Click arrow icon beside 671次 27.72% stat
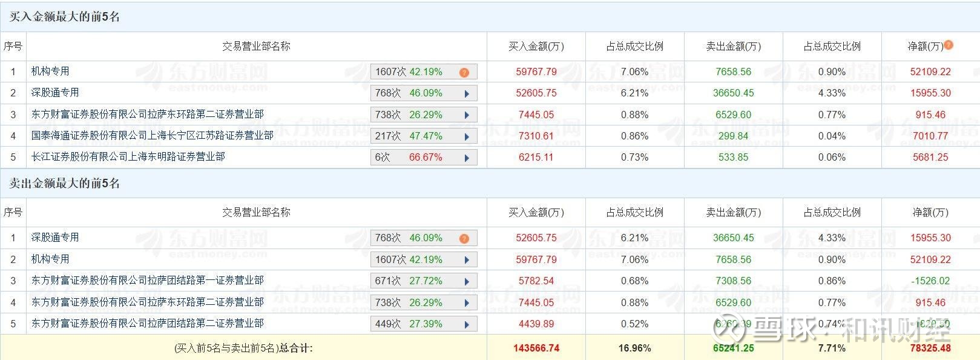The image size is (980, 360). tap(467, 282)
